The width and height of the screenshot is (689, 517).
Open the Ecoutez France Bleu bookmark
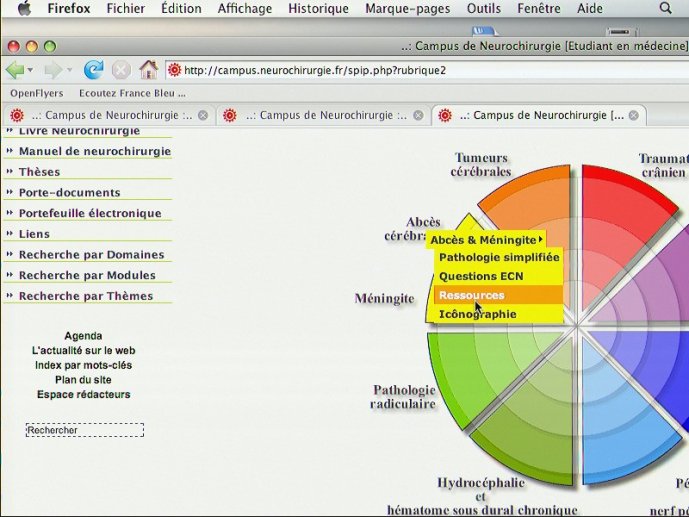(132, 93)
